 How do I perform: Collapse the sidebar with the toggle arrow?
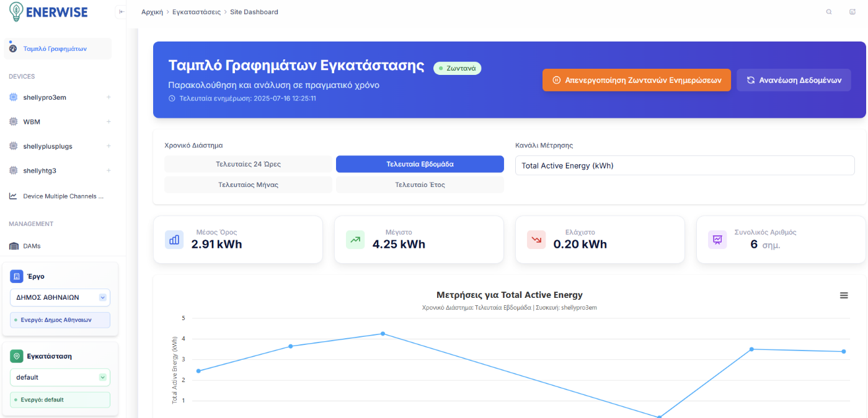click(122, 12)
